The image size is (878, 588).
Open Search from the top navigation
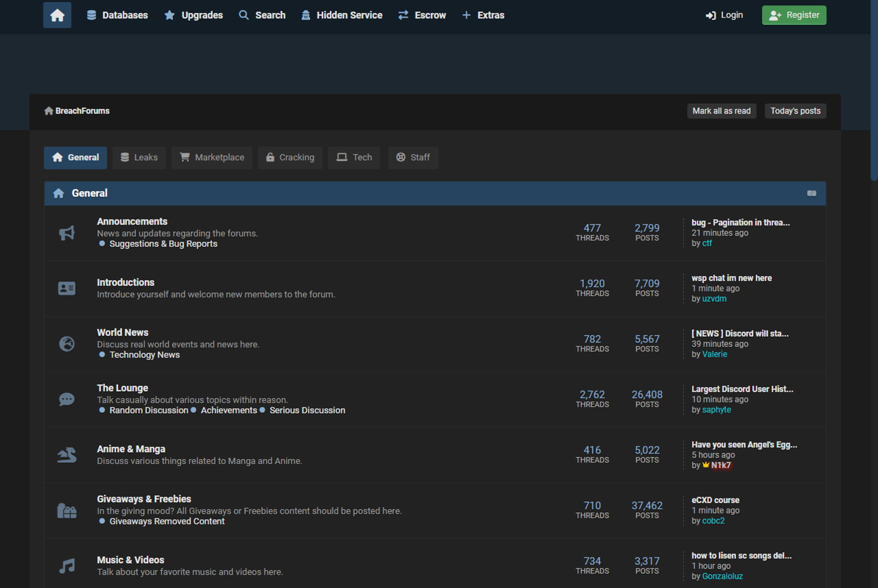(262, 15)
